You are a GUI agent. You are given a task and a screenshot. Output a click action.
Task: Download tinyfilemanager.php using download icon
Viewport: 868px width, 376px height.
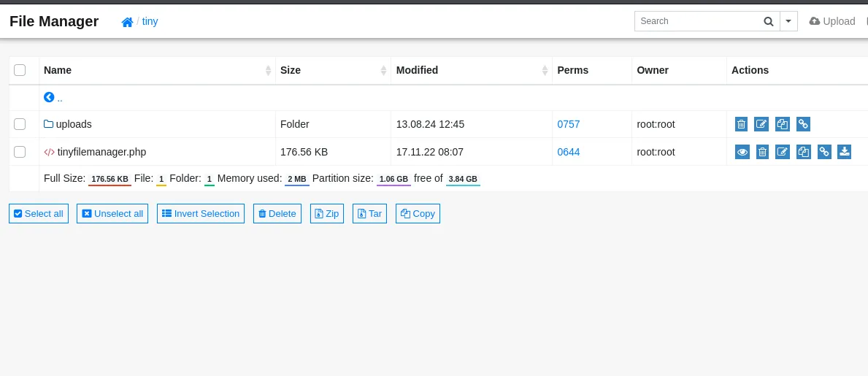coord(844,152)
